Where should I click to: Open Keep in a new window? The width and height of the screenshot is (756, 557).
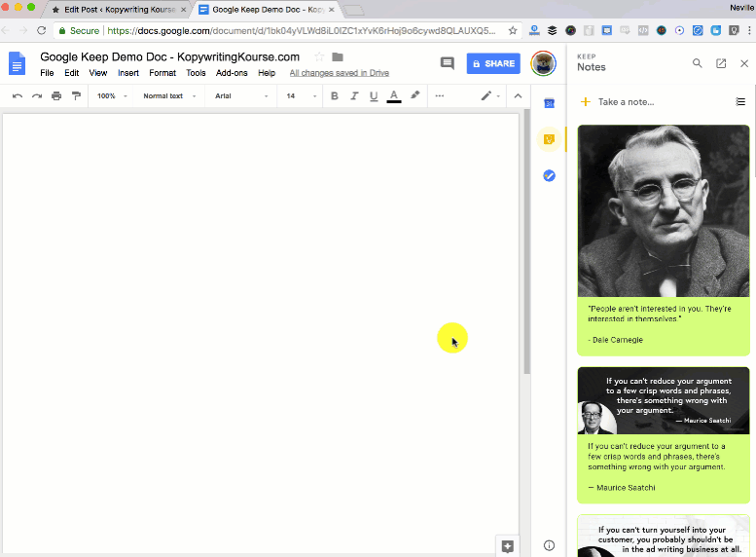point(721,63)
